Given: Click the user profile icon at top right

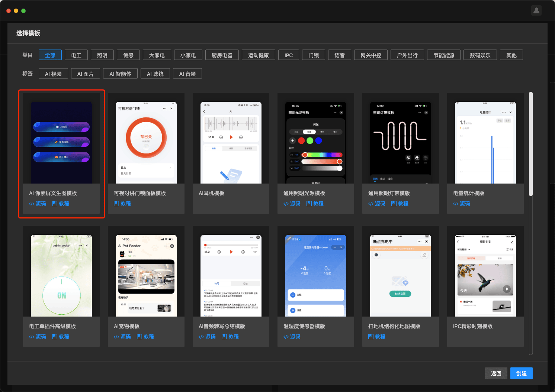Looking at the screenshot, I should (536, 10).
